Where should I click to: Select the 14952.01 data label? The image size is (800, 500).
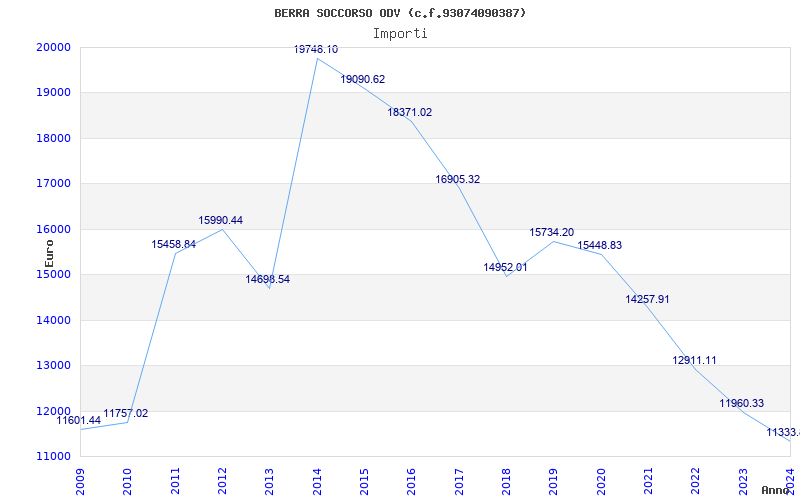coord(505,267)
